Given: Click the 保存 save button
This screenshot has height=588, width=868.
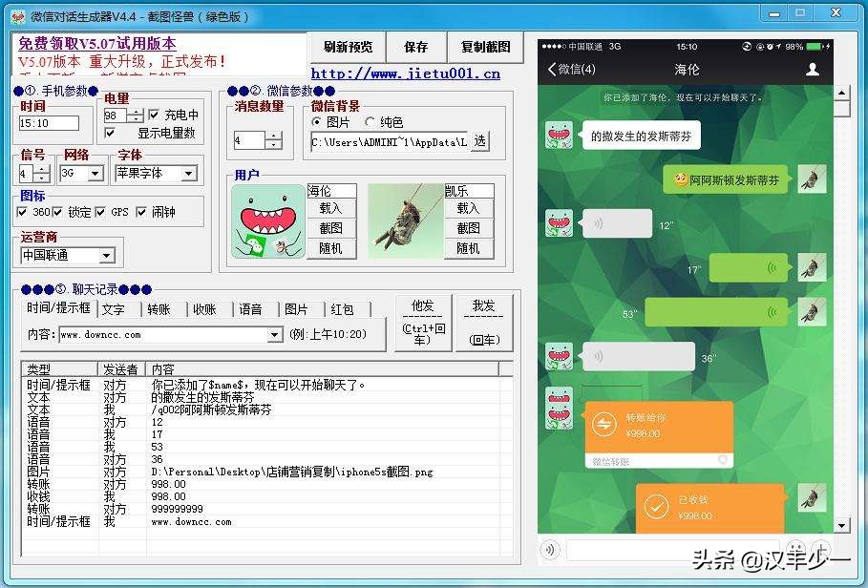Looking at the screenshot, I should 416,48.
